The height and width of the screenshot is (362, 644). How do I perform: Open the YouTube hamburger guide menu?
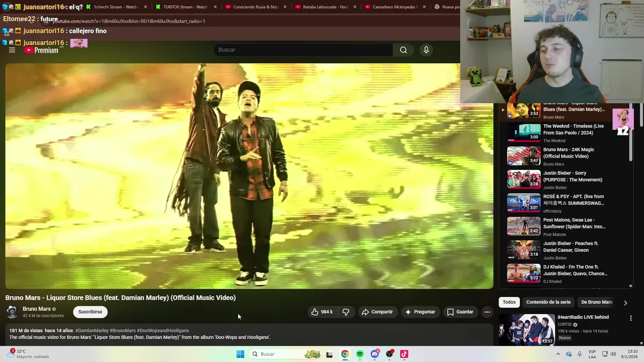click(12, 50)
